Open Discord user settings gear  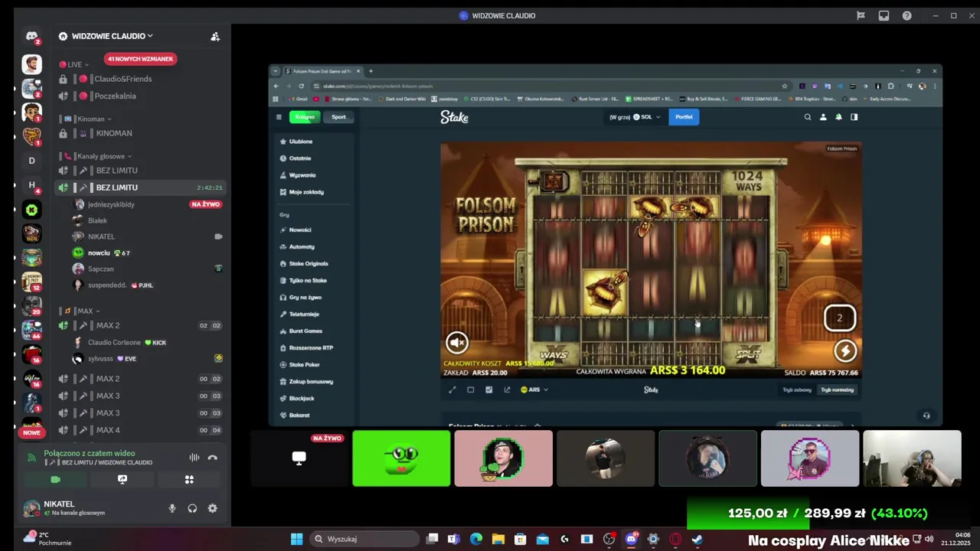[x=212, y=508]
